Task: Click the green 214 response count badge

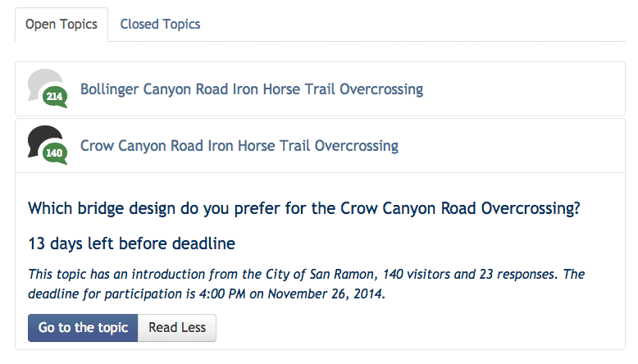Action: (55, 97)
